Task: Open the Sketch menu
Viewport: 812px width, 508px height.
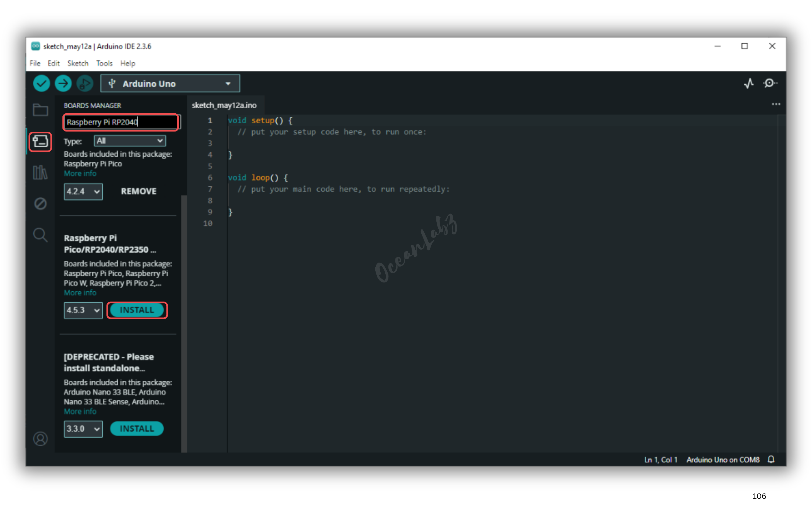Action: (78, 63)
